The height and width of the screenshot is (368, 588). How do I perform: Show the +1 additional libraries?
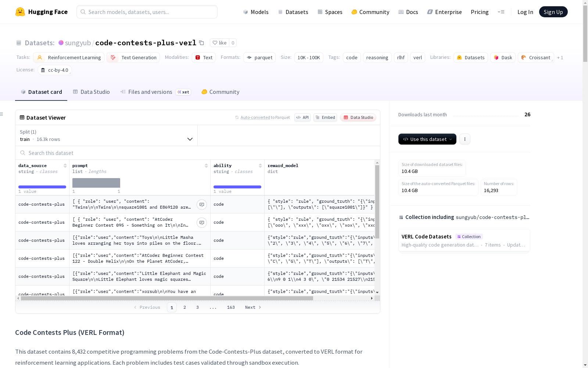pyautogui.click(x=560, y=57)
